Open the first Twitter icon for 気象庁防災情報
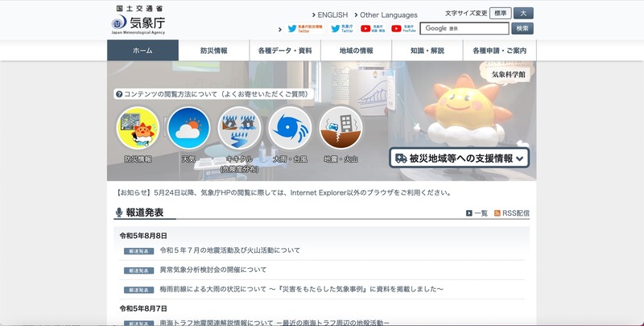The height and width of the screenshot is (326, 644). [x=293, y=28]
